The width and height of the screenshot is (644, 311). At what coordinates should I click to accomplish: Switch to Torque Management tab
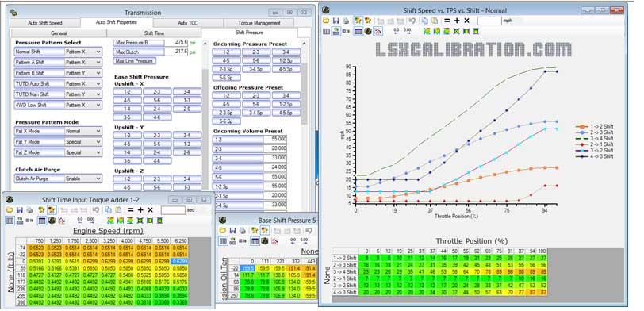coord(259,23)
